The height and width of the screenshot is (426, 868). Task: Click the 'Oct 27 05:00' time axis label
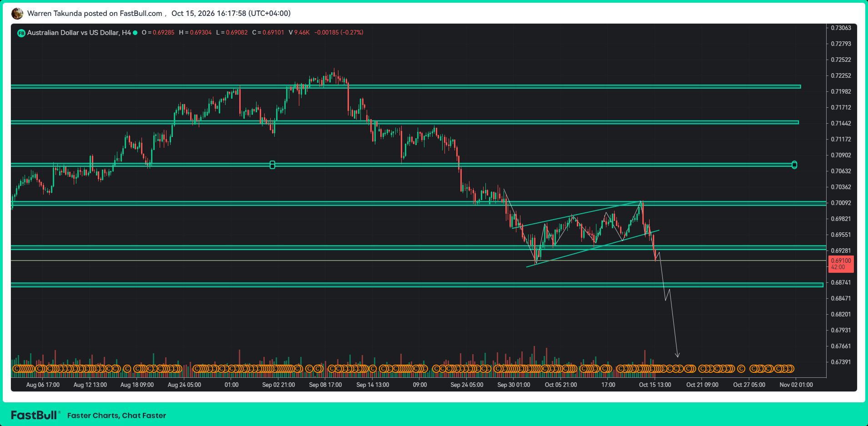tap(749, 385)
